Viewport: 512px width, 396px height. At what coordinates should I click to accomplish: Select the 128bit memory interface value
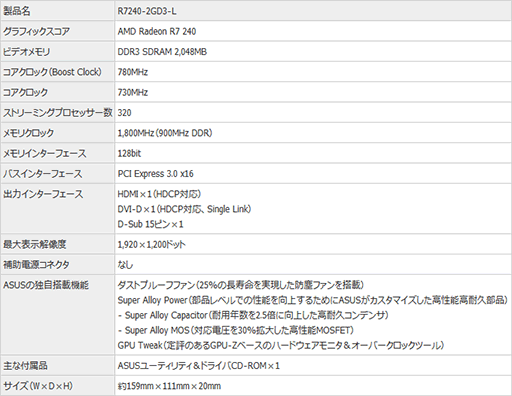pos(129,154)
